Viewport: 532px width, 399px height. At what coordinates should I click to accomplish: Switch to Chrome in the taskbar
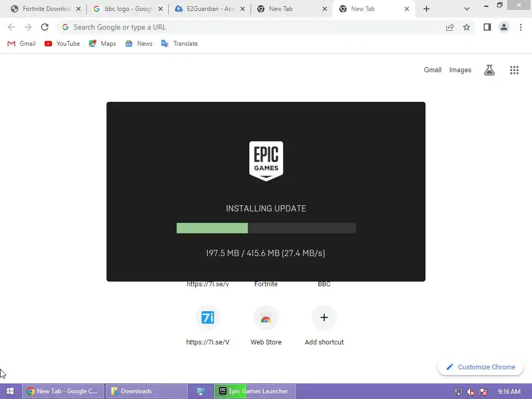coord(63,391)
